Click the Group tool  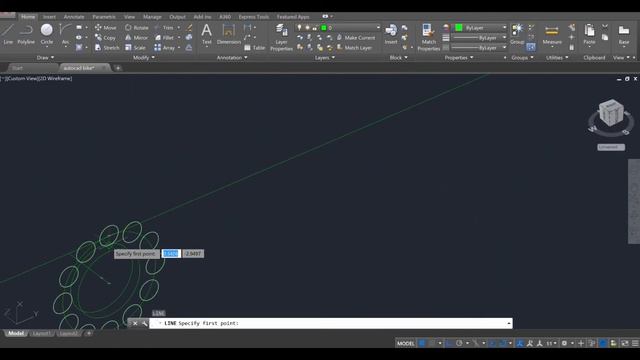click(x=517, y=33)
